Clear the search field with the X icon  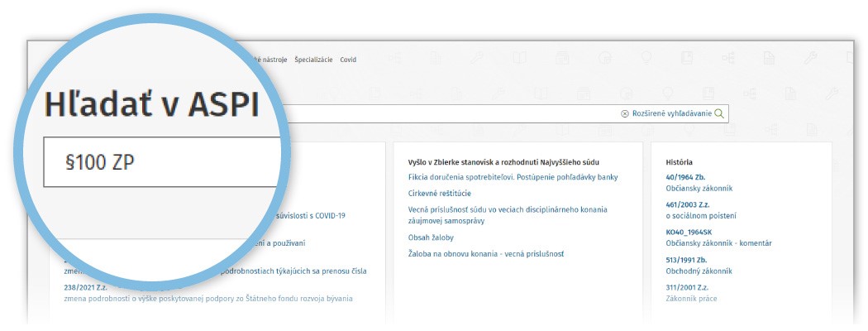[624, 113]
